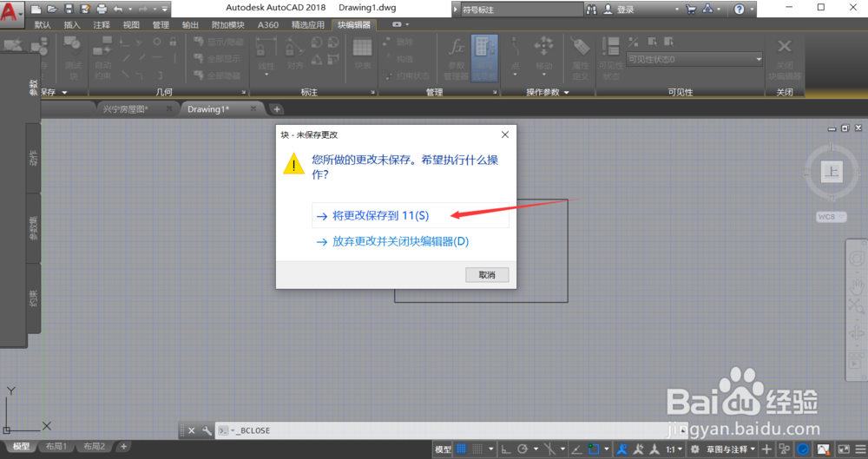Viewport: 868px width, 459px height.
Task: Open the quick access toolbar customize dropdown
Action: [164, 9]
